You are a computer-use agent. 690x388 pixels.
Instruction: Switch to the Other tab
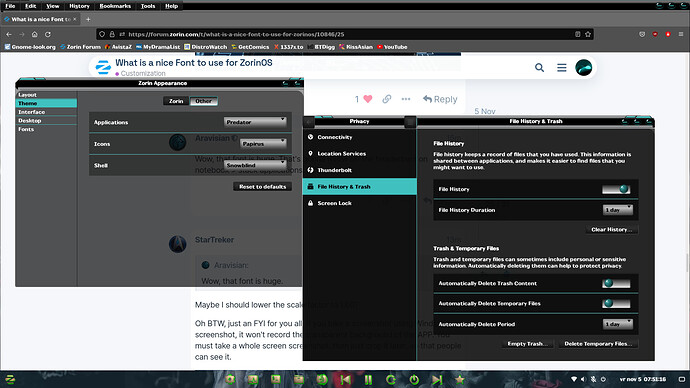204,101
